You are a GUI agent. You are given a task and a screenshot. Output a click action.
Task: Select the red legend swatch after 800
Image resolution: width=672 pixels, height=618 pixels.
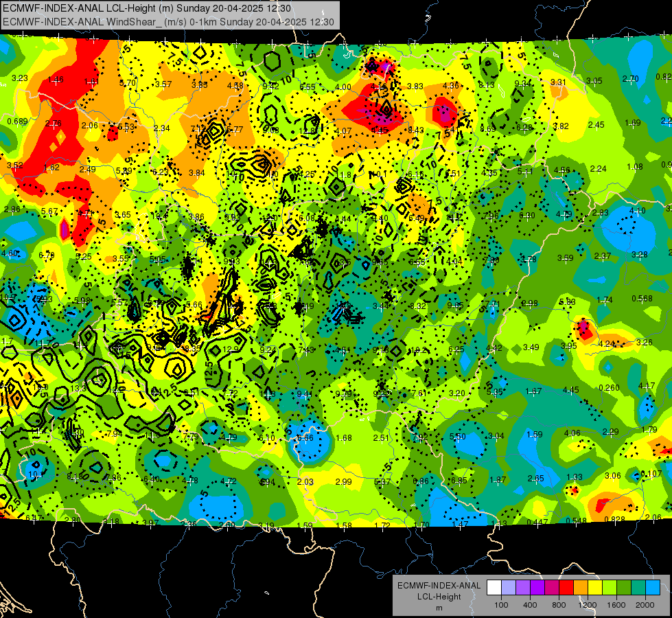point(566,588)
